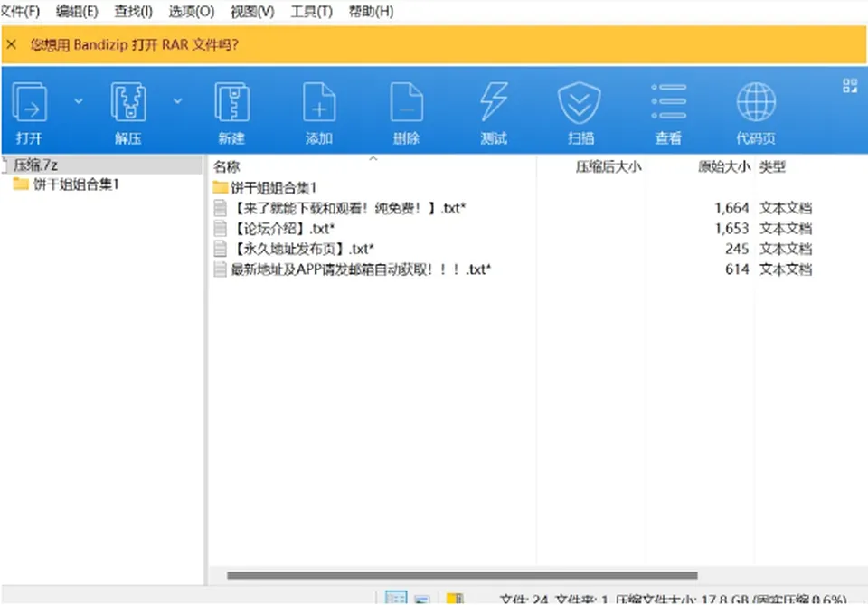Viewport: 868px width, 605px height.
Task: Click the original size value 1,653
Action: 731,229
